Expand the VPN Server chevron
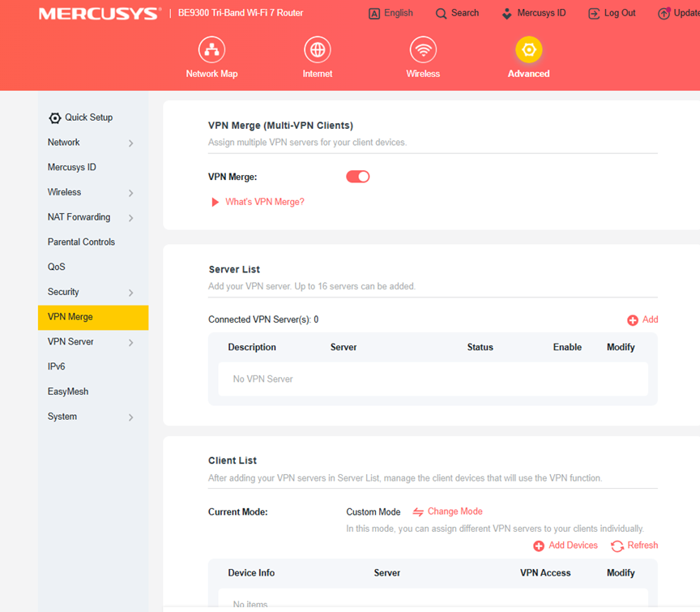The image size is (700, 612). click(130, 343)
